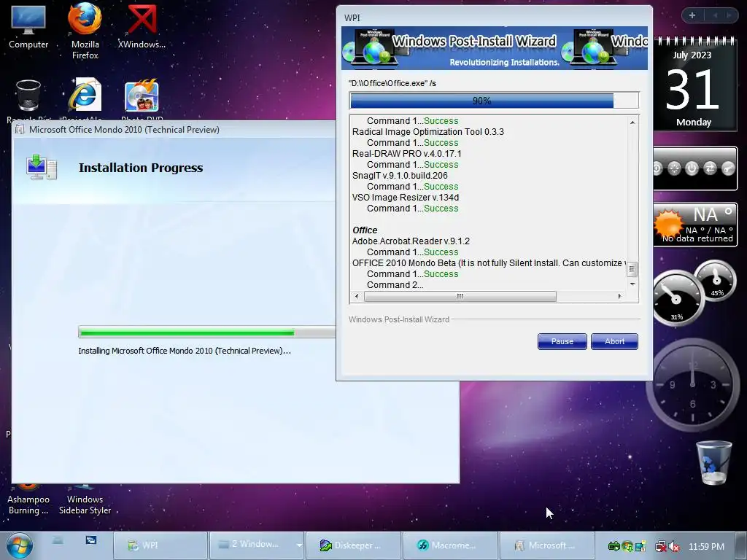The height and width of the screenshot is (560, 747).
Task: Click the lock key icon in control gadget
Action: tap(729, 168)
